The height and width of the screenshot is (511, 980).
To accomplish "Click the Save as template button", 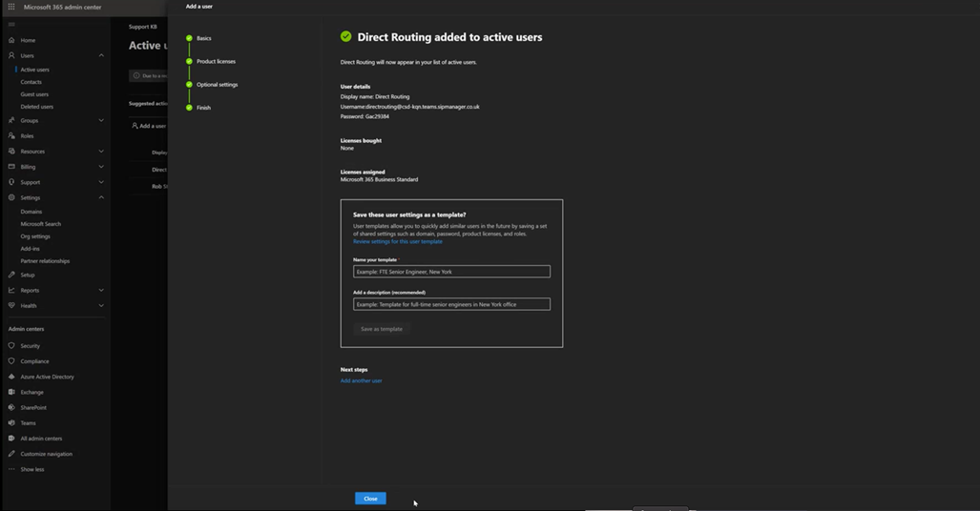I will [382, 329].
